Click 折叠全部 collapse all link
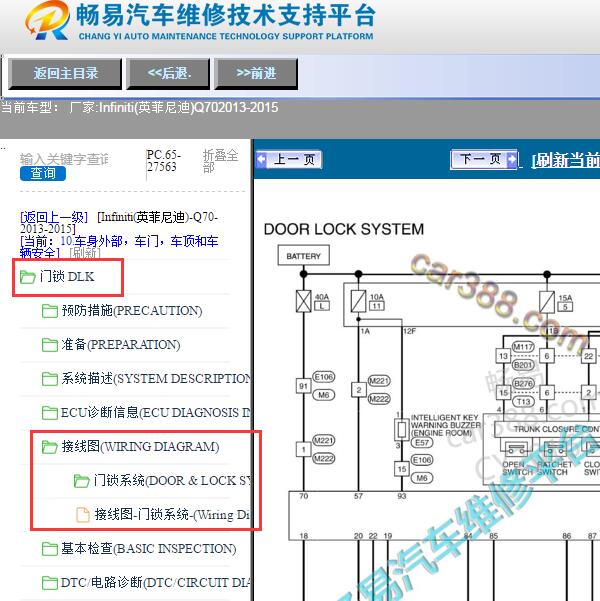Viewport: 600px width, 601px height. click(220, 161)
